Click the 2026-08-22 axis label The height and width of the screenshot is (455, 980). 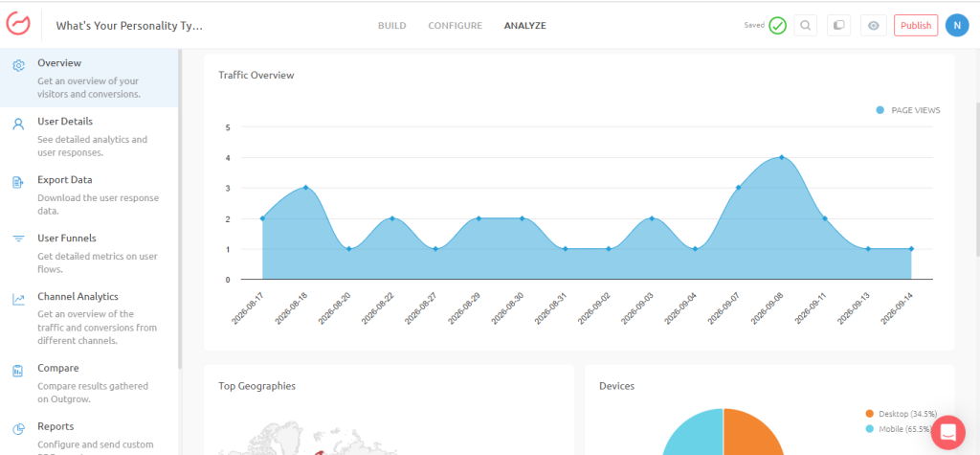point(379,307)
